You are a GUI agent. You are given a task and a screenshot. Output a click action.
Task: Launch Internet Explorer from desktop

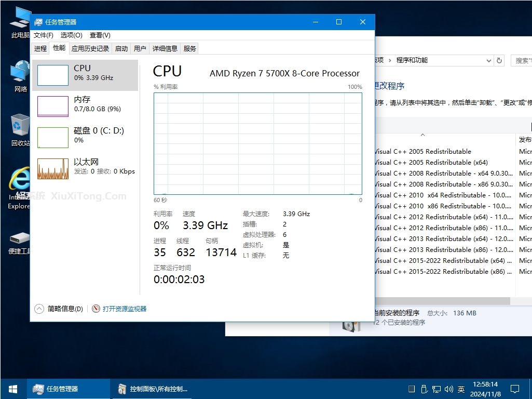[x=19, y=189]
